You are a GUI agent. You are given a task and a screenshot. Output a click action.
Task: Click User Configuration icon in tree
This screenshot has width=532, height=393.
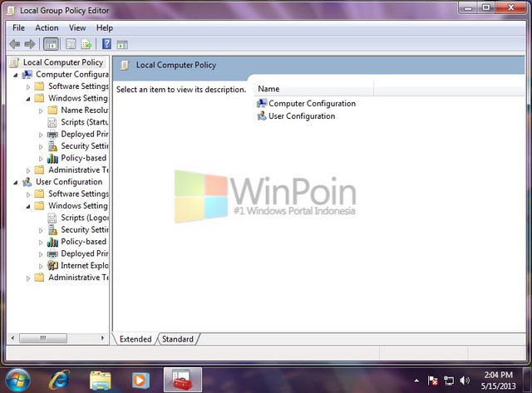coord(27,182)
